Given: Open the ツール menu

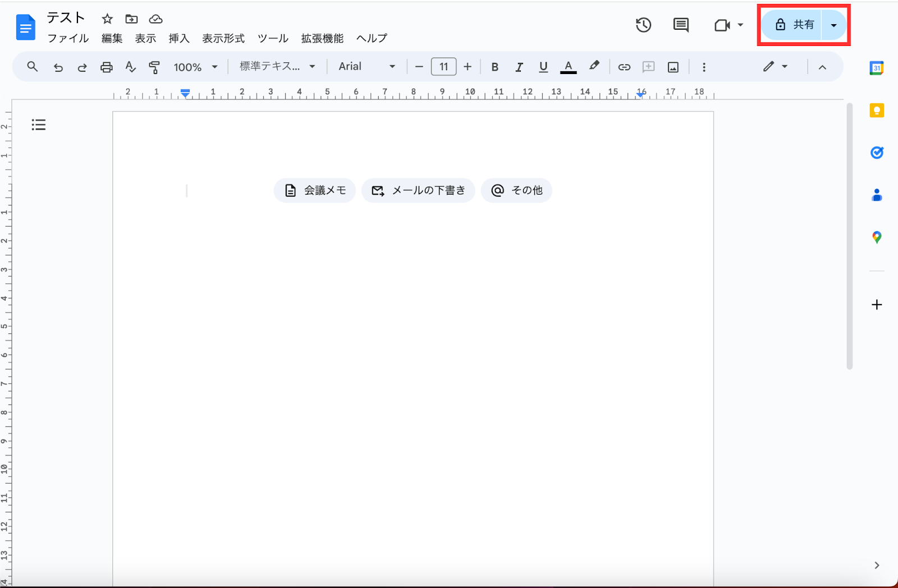Looking at the screenshot, I should pos(273,38).
